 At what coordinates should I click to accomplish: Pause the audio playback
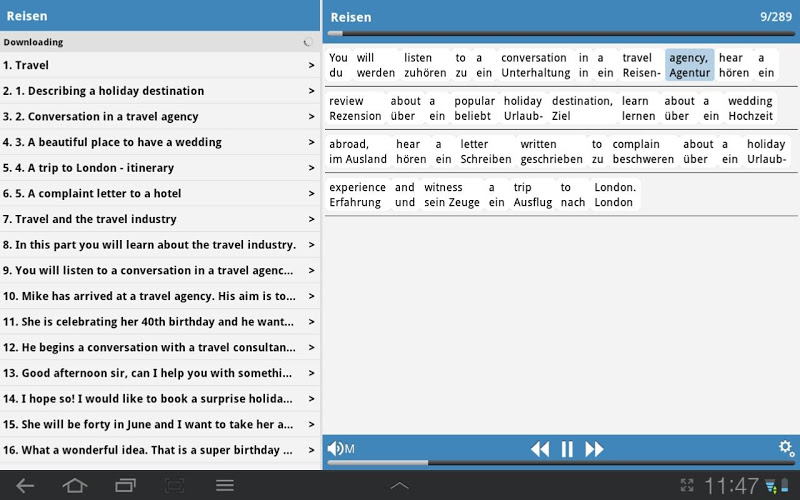point(567,449)
